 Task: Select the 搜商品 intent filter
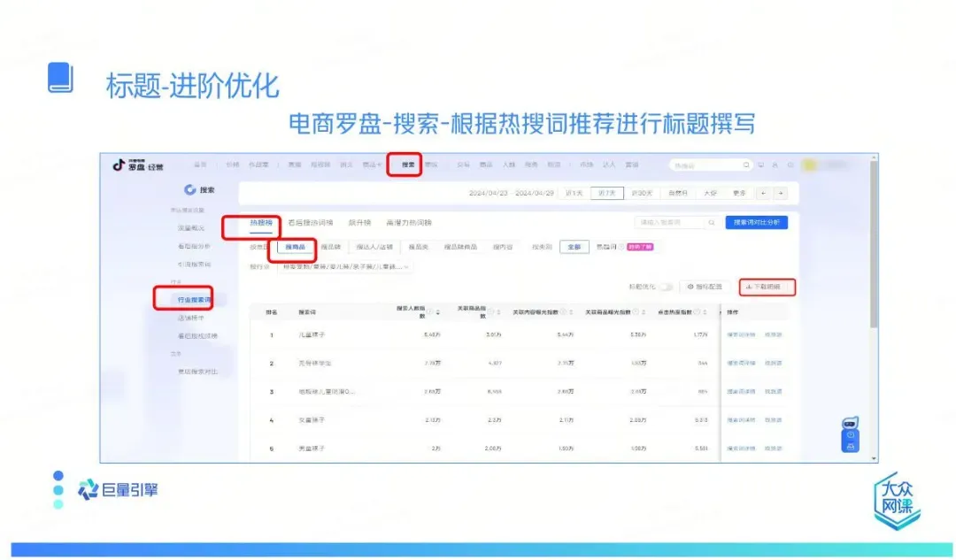(x=295, y=247)
